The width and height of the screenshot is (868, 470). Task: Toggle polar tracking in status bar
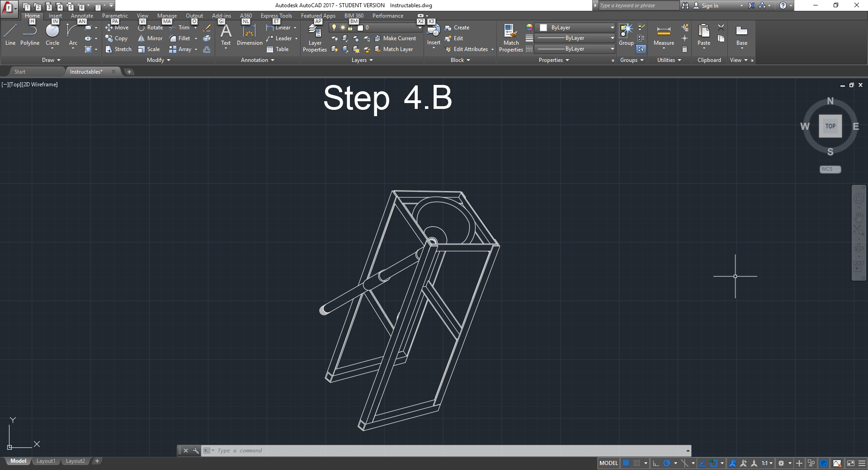coord(667,463)
